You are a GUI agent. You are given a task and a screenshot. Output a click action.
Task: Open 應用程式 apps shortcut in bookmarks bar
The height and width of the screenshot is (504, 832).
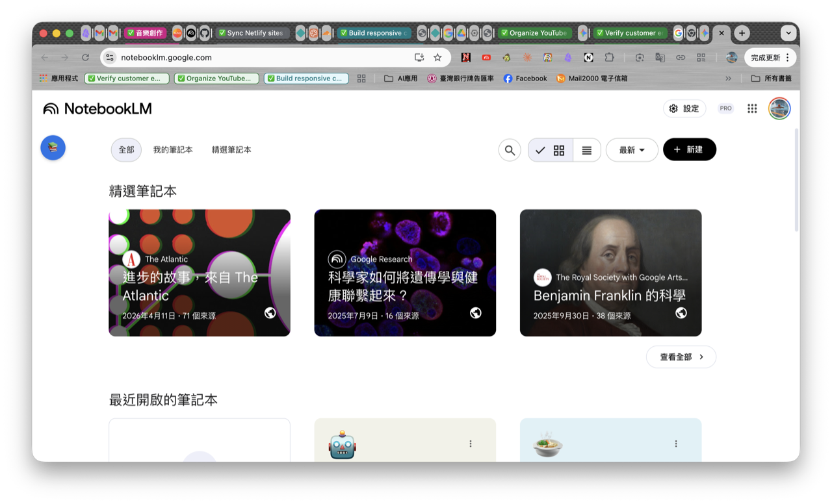(x=58, y=78)
